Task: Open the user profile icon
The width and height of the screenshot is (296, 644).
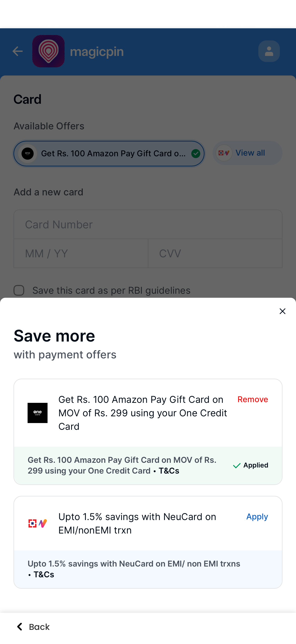Action: click(x=269, y=51)
